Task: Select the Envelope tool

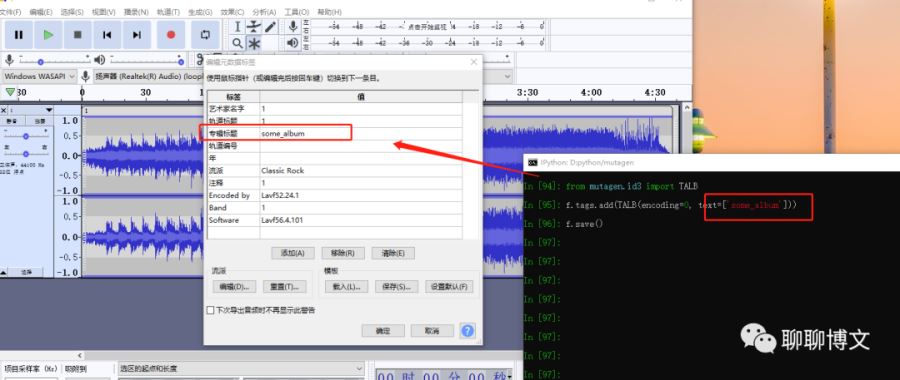Action: click(x=254, y=26)
